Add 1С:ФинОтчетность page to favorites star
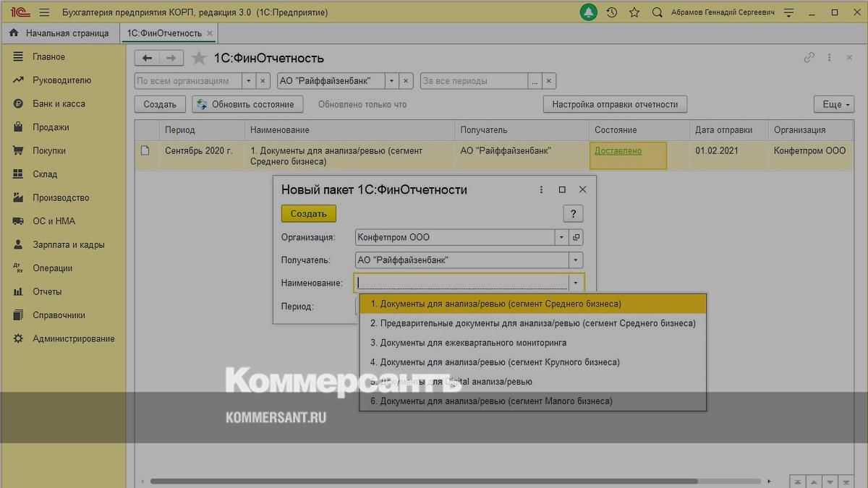 (x=198, y=59)
